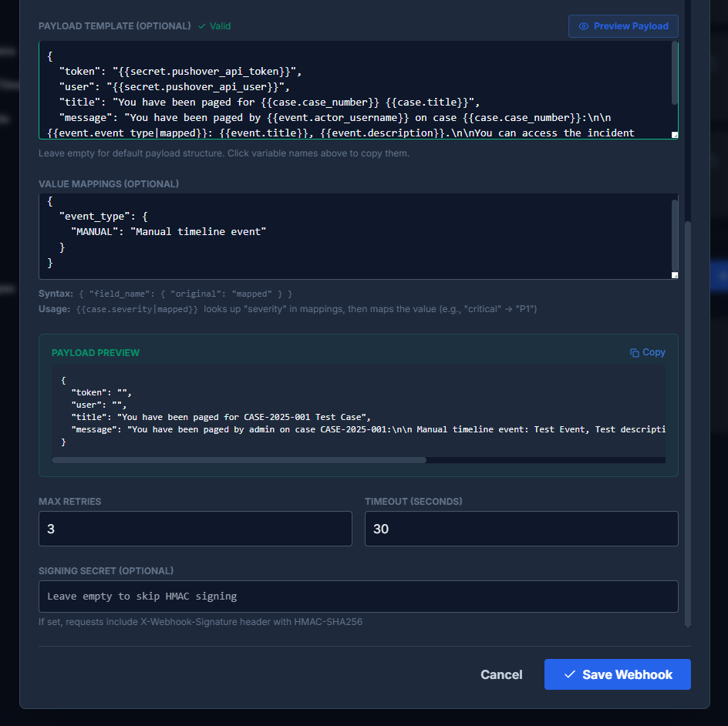Click the horizontal scrollbar under payload preview
Screen dimensions: 728x726
tap(239, 460)
